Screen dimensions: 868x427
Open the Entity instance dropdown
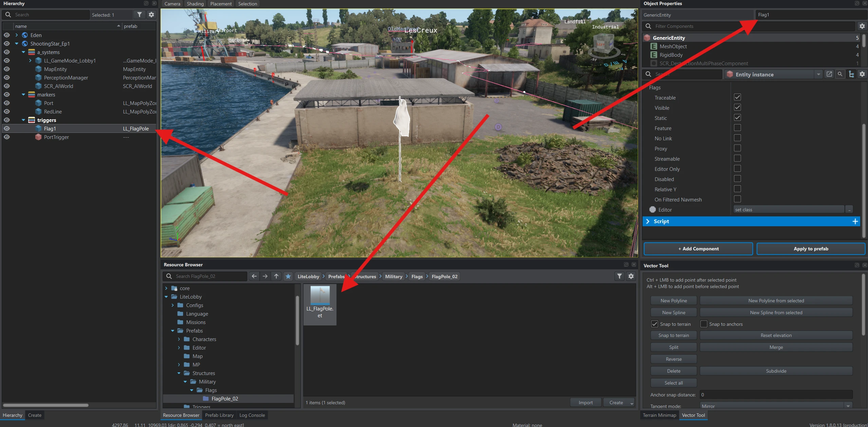pos(818,74)
